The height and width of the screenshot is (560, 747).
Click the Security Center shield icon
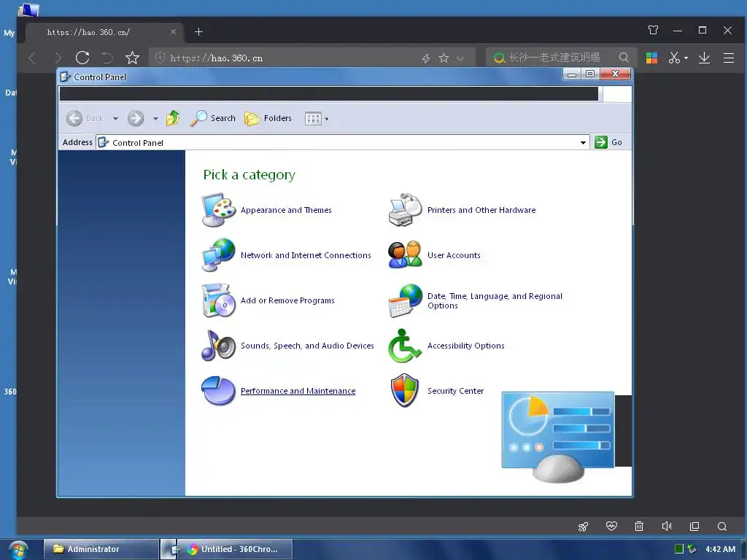point(404,391)
